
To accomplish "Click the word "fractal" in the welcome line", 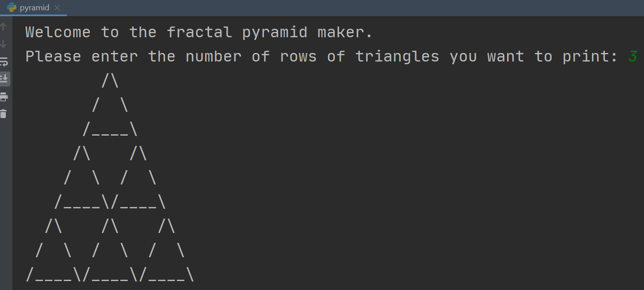I will click(199, 32).
